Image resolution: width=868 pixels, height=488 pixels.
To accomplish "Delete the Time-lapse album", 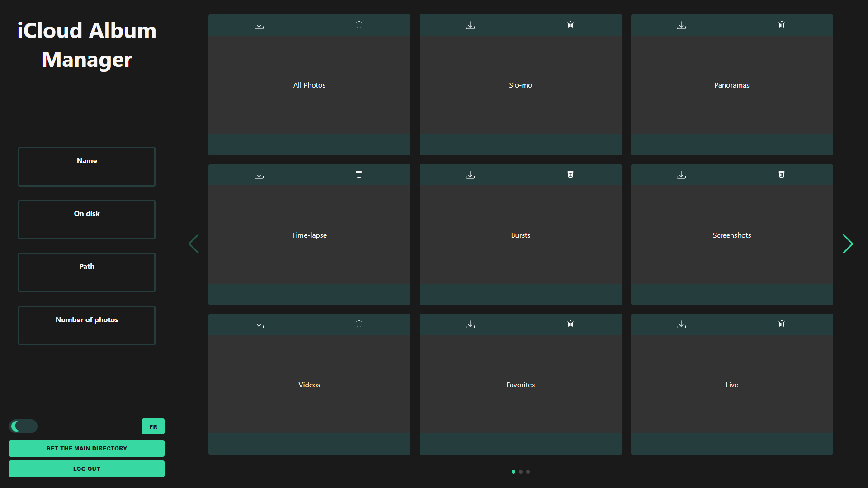I will pos(359,174).
